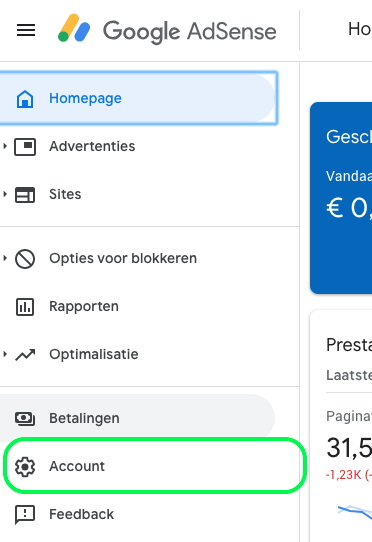The width and height of the screenshot is (372, 542).
Task: Expand the Optimalisatie submenu arrow
Action: pyautogui.click(x=5, y=354)
